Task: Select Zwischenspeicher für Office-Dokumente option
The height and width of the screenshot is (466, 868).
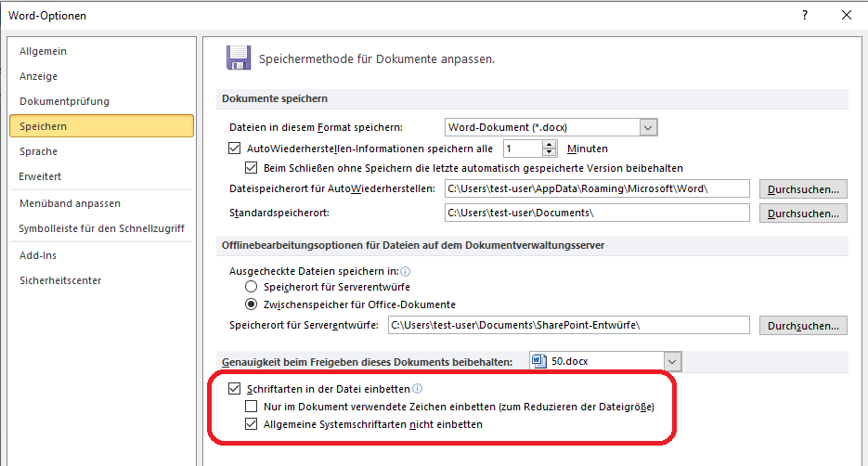Action: tap(251, 304)
